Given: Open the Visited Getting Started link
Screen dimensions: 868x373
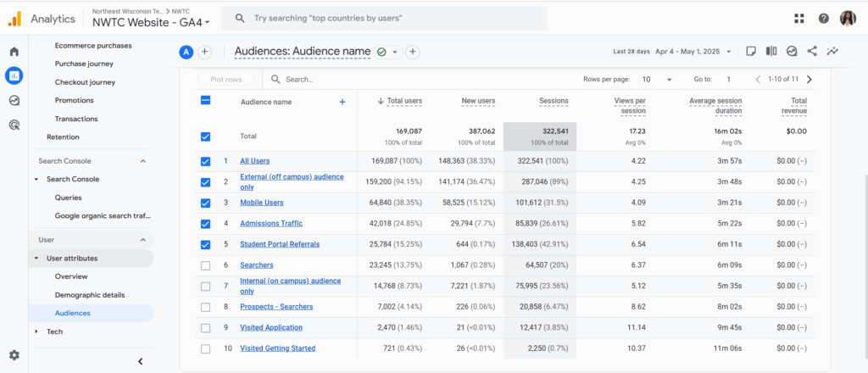Looking at the screenshot, I should 277,348.
